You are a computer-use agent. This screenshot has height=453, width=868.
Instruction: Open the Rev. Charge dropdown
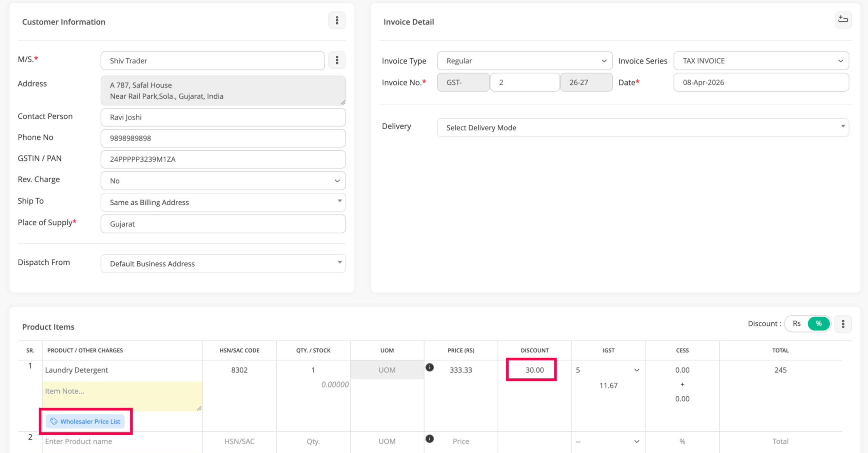pyautogui.click(x=223, y=181)
